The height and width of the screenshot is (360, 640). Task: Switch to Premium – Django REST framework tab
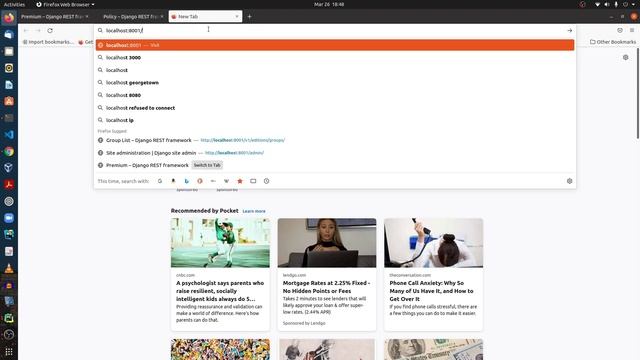click(52, 17)
